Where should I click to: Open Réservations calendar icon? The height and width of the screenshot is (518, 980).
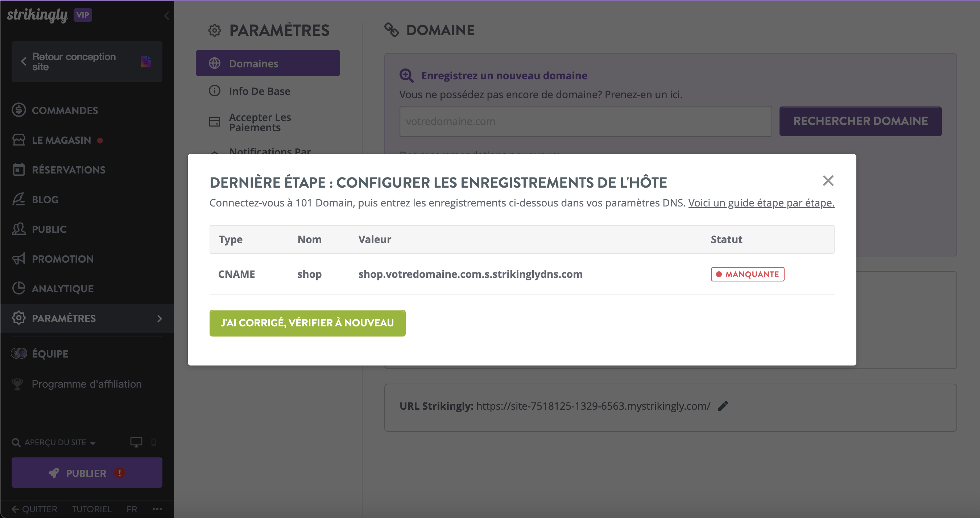[x=18, y=170]
